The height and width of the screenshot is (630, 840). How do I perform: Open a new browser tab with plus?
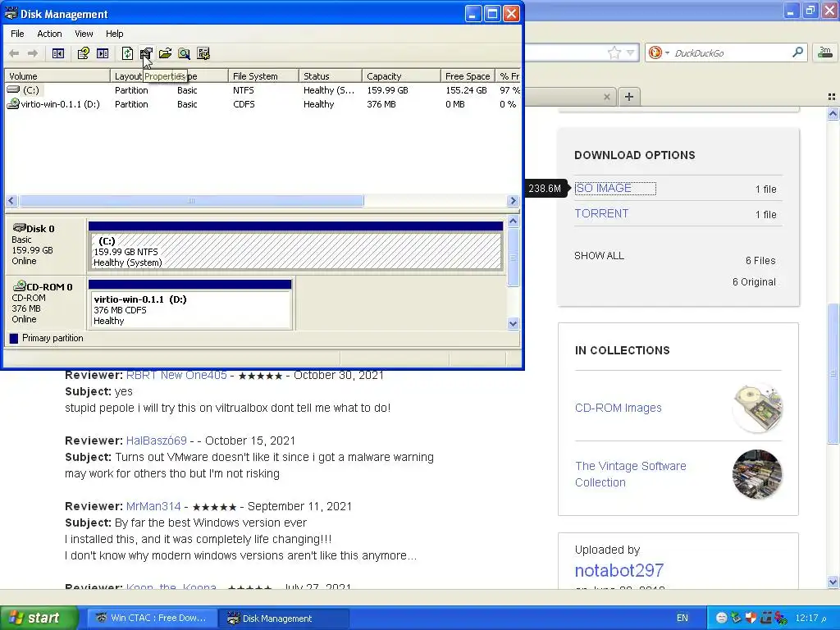(629, 97)
